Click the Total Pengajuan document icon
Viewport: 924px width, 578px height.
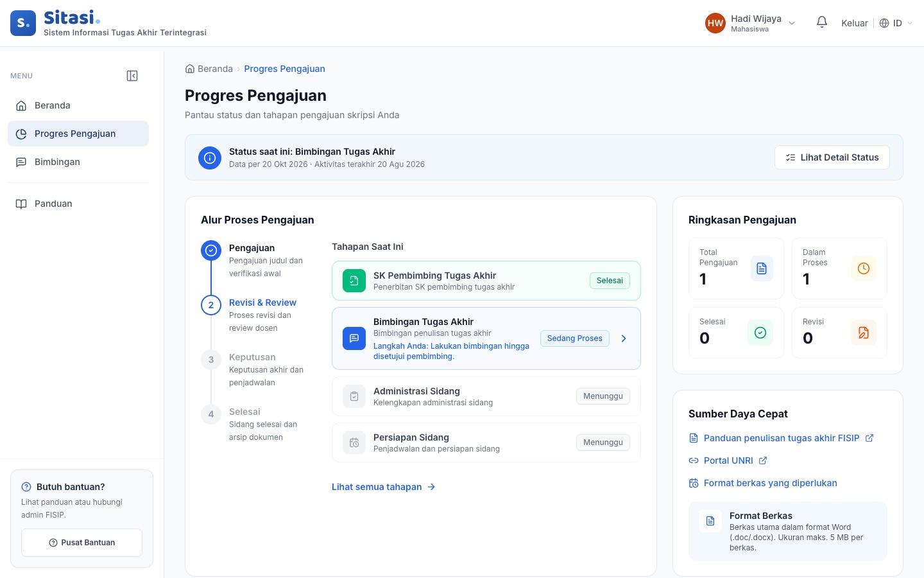[x=762, y=268]
